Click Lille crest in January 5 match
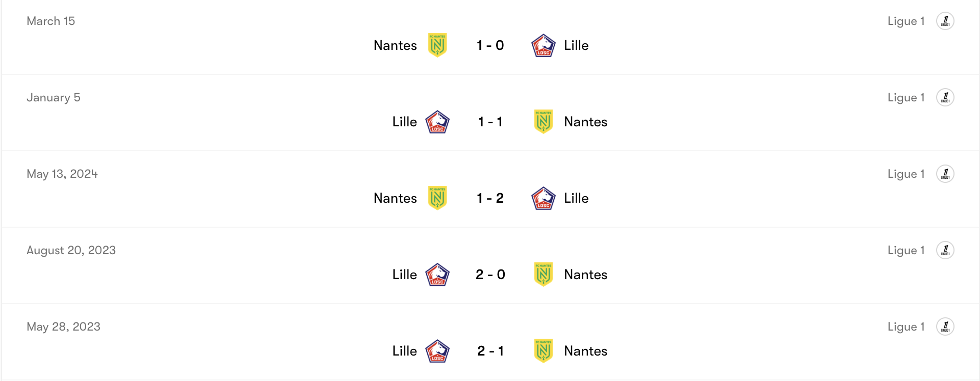This screenshot has width=980, height=381. click(x=437, y=122)
